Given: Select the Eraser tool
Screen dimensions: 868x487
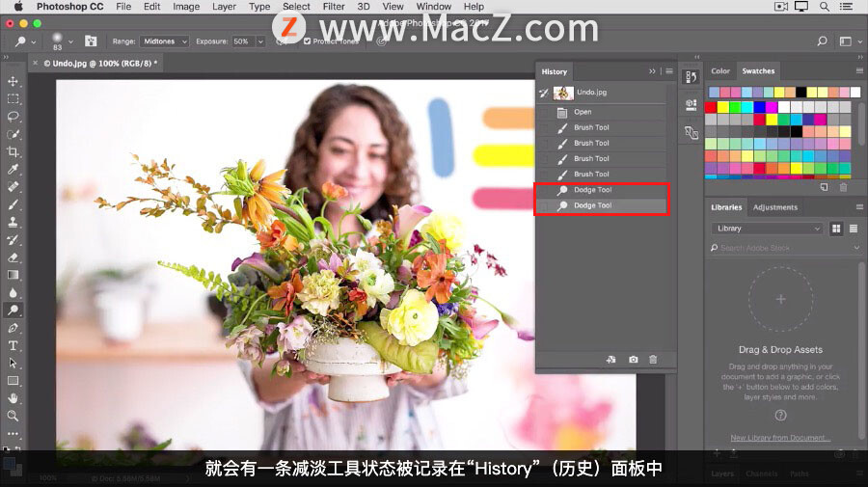Looking at the screenshot, I should (x=13, y=257).
